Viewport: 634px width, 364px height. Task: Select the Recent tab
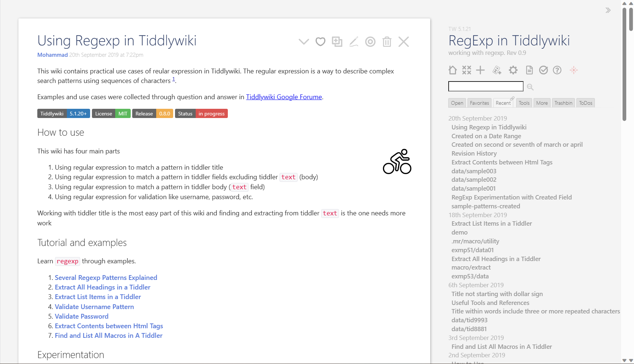(503, 103)
